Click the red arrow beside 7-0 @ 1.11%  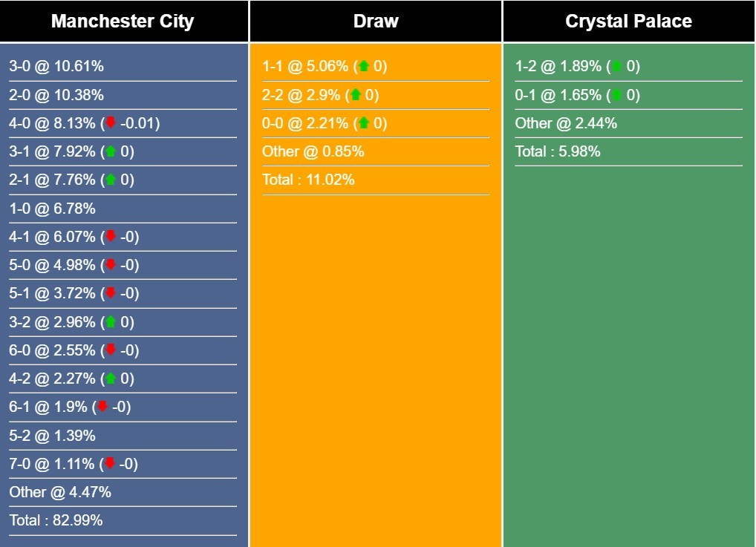109,463
